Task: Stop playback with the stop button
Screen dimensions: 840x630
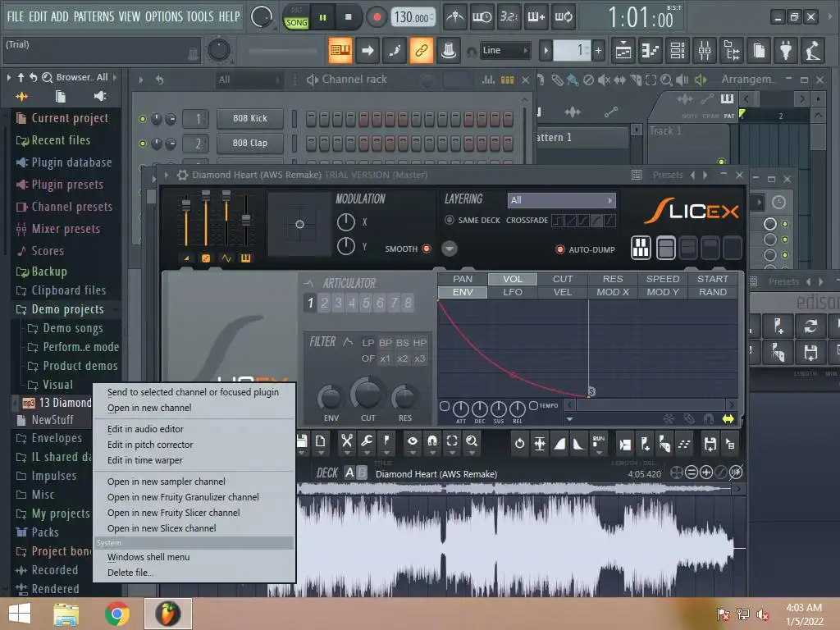Action: pyautogui.click(x=348, y=17)
